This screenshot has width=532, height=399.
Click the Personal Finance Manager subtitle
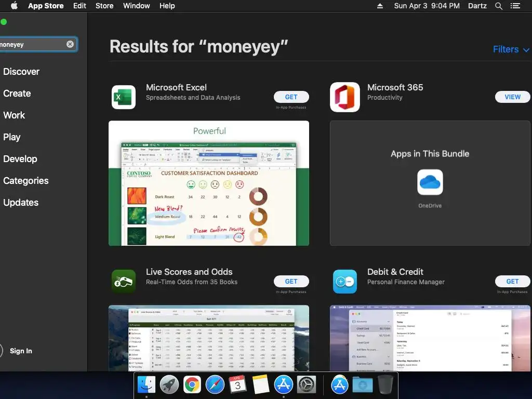(406, 282)
